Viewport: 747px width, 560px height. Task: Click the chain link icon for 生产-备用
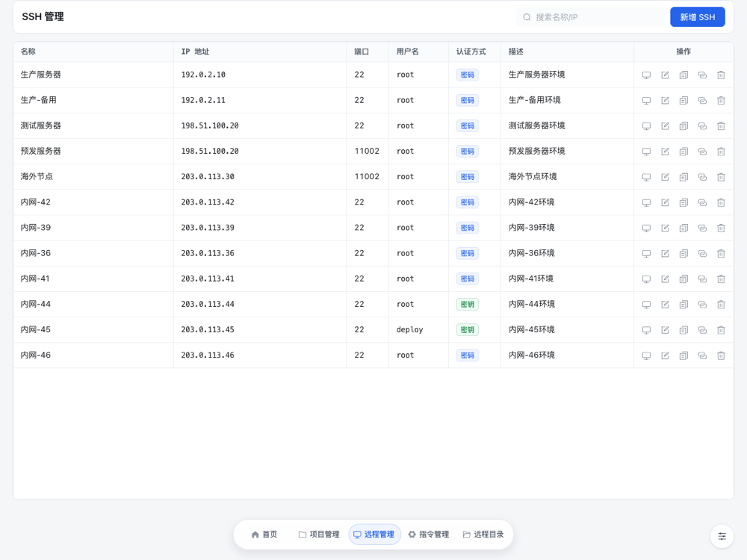702,101
